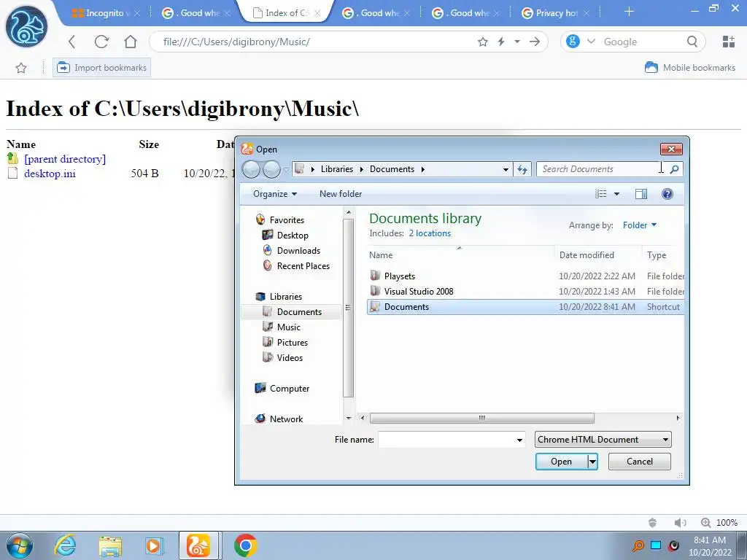Viewport: 747px width, 560px height.
Task: Click the search magnifier next to Google
Action: pos(692,42)
